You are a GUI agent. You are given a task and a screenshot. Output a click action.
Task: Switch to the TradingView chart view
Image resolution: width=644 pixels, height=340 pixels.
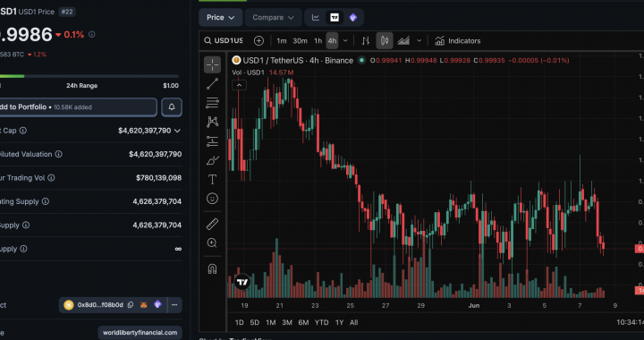[x=335, y=17]
